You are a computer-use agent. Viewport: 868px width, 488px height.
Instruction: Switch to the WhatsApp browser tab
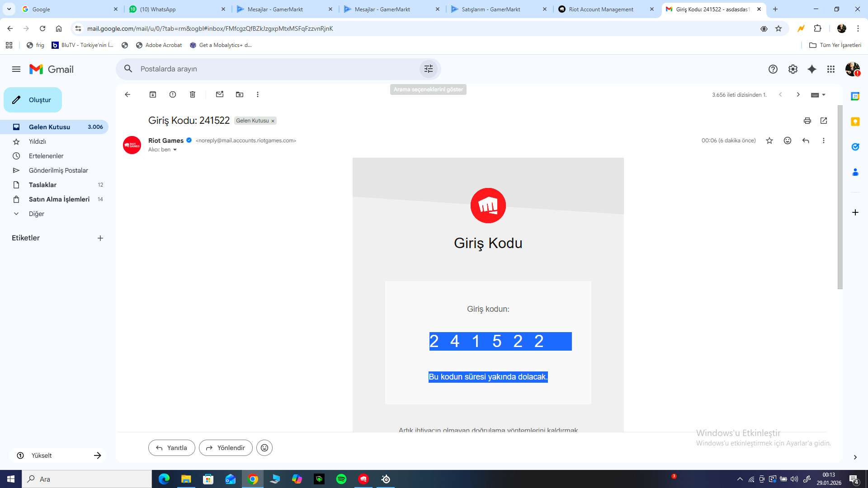177,9
